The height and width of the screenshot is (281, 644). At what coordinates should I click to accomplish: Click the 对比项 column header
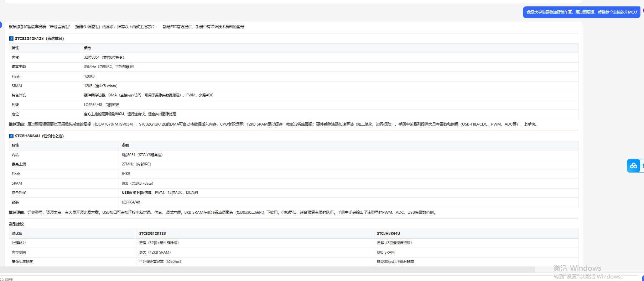tap(17, 233)
